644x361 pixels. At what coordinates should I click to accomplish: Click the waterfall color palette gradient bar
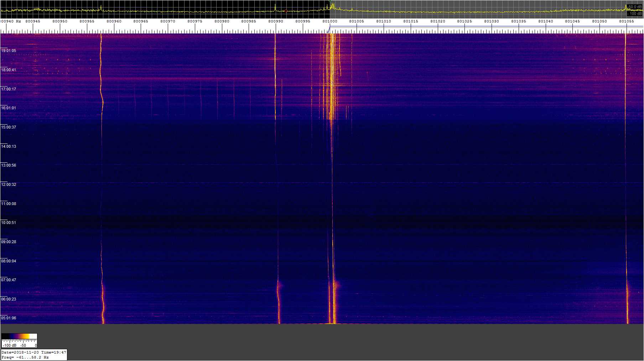[x=19, y=336]
